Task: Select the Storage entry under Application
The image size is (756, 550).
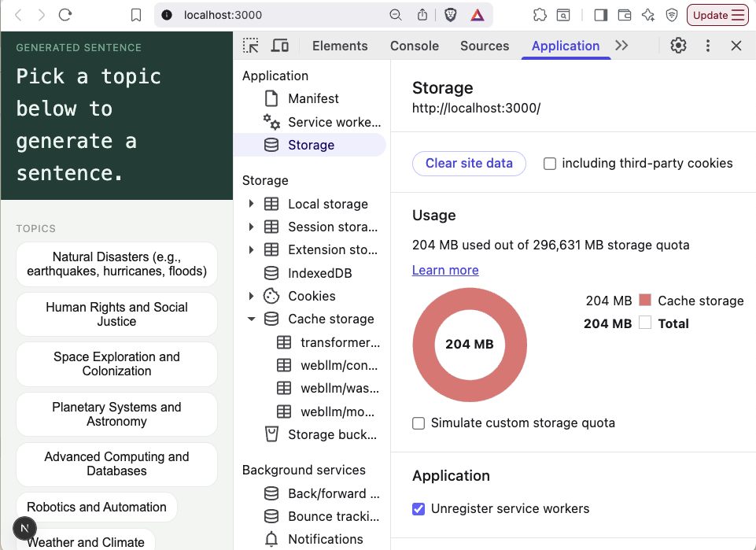Action: (x=311, y=145)
